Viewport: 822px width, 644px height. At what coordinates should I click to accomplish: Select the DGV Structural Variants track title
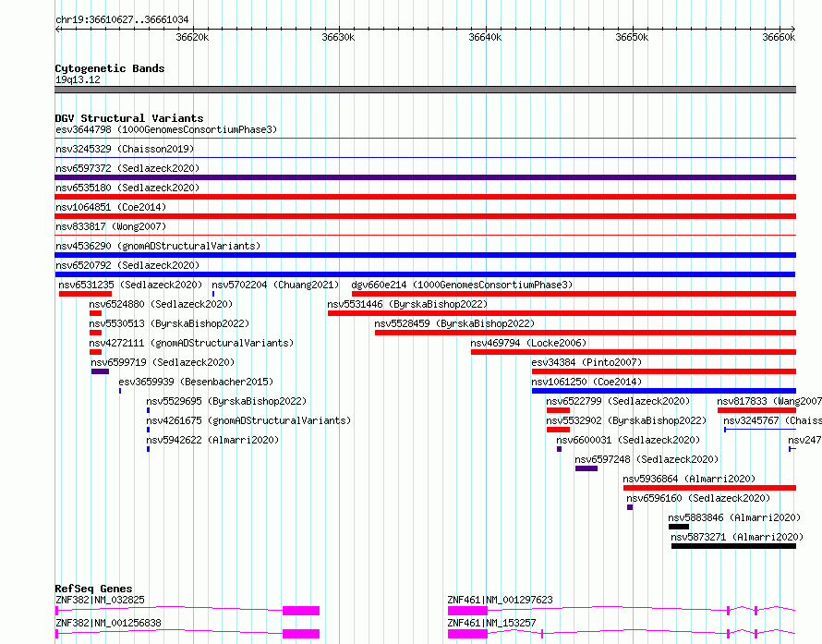[x=129, y=118]
